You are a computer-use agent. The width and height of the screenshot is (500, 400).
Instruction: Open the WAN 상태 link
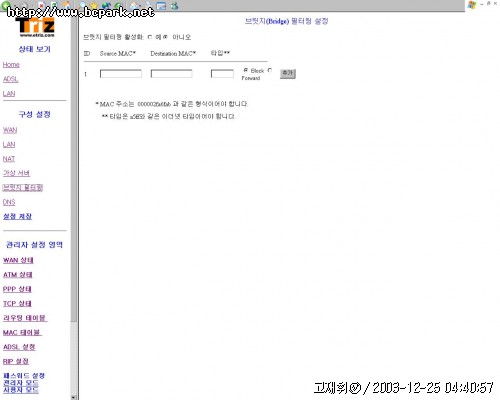pyautogui.click(x=18, y=260)
